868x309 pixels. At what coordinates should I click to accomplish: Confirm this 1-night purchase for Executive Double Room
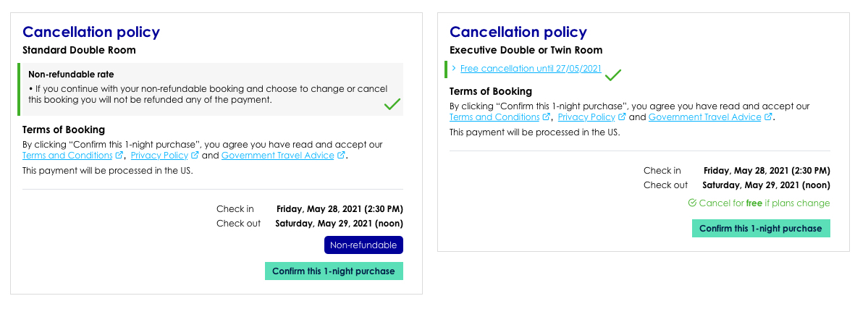click(x=761, y=228)
